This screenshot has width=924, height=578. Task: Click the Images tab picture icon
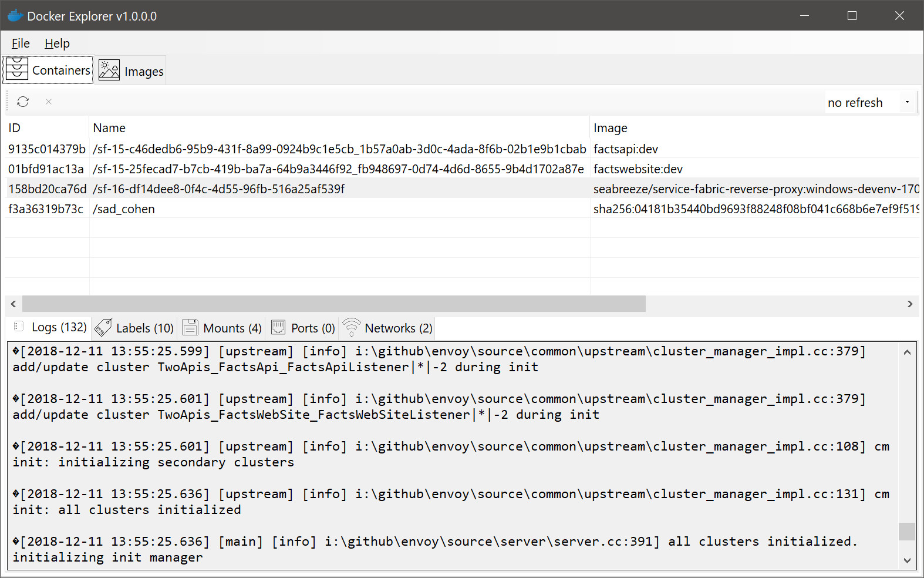click(109, 70)
